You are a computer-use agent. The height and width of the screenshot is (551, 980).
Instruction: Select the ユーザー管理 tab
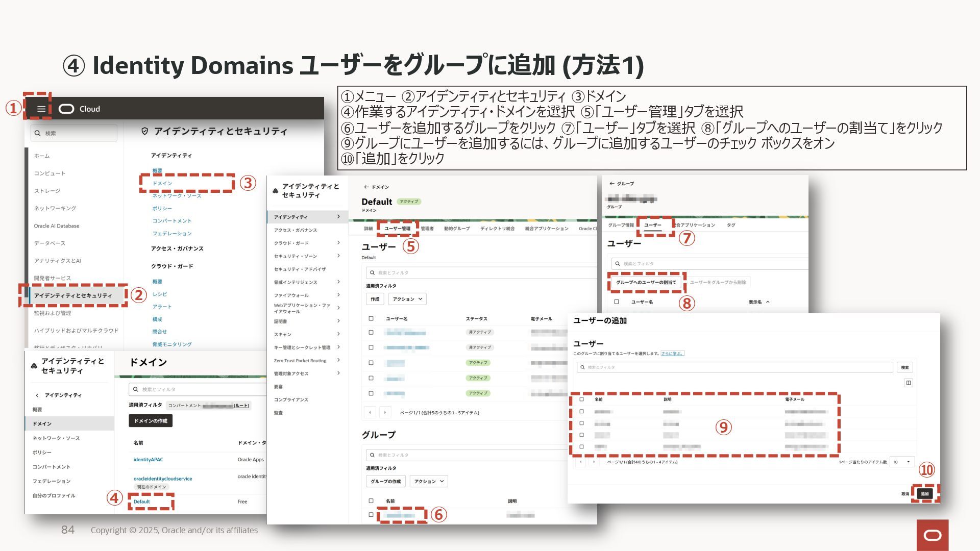coord(397,229)
